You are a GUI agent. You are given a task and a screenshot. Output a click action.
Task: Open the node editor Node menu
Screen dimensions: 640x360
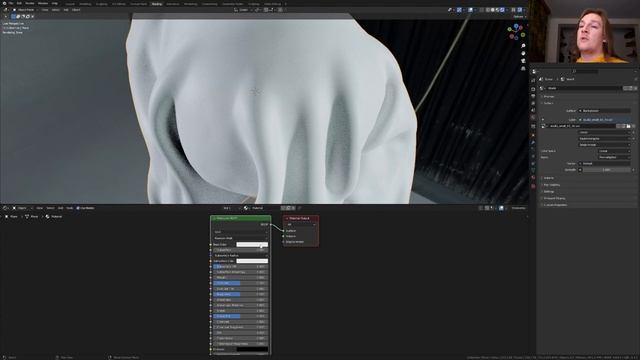69,208
